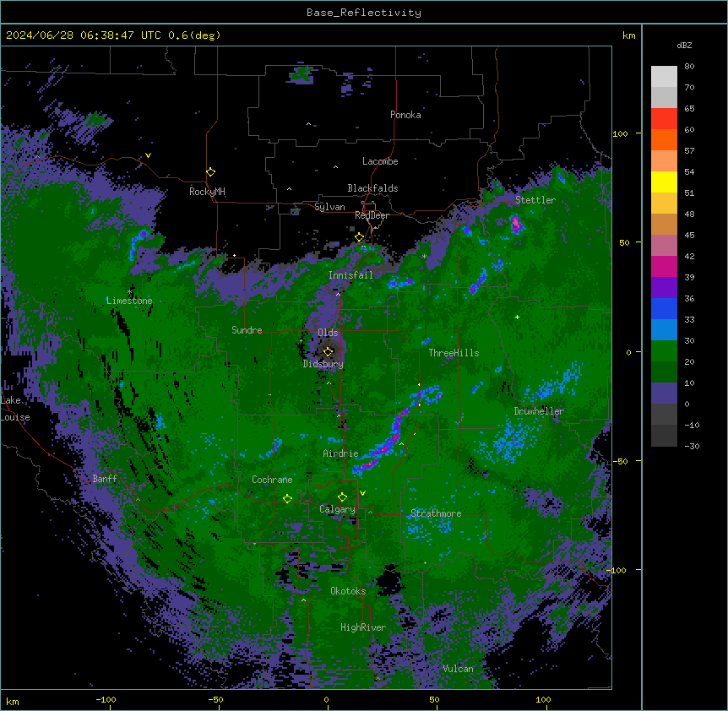Click the Vulcan label

[458, 669]
